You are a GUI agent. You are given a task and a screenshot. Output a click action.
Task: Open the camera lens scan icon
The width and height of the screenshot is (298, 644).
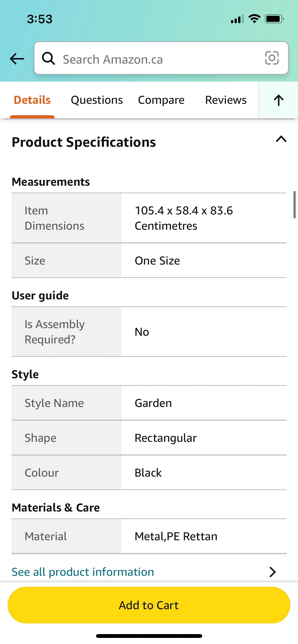tap(272, 58)
